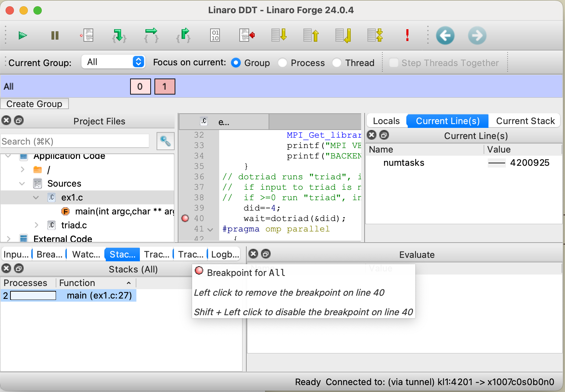The image size is (565, 392).
Task: Click the Search field in Project Files
Action: (75, 141)
